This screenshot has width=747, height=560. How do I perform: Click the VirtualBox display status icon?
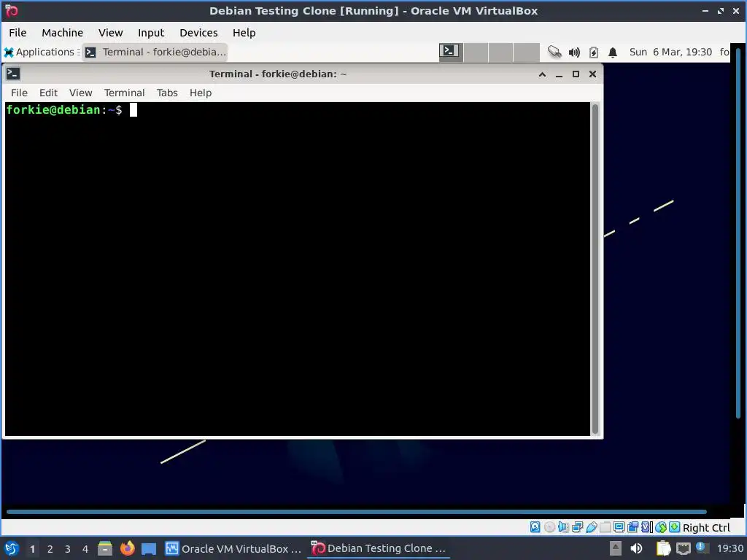click(x=619, y=527)
